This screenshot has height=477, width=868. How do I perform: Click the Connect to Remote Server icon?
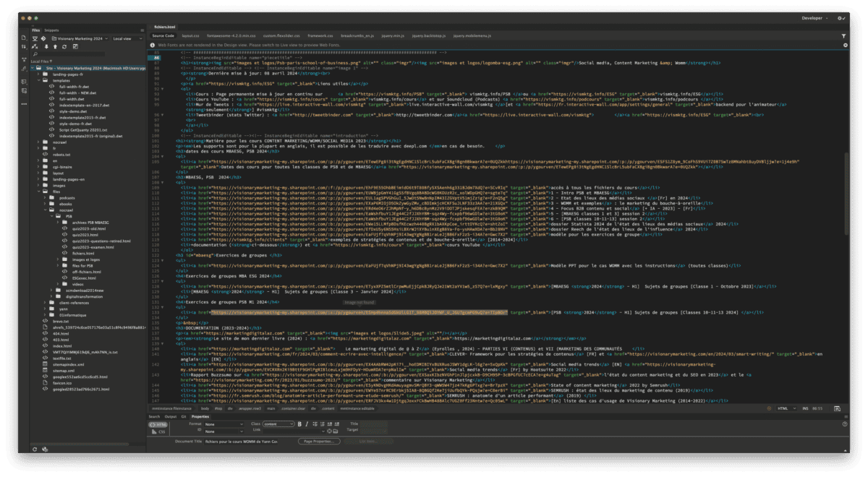(35, 46)
